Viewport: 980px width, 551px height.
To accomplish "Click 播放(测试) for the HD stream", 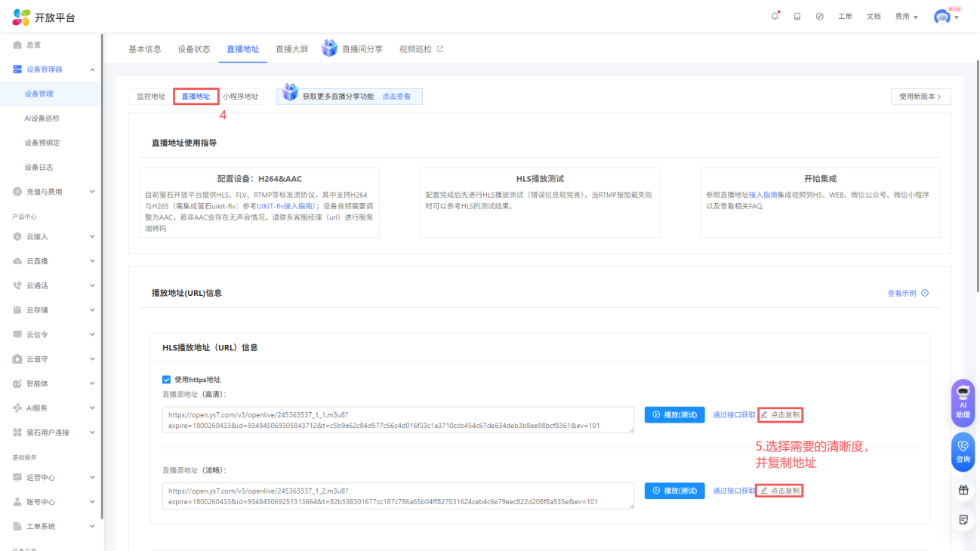I will coord(674,414).
